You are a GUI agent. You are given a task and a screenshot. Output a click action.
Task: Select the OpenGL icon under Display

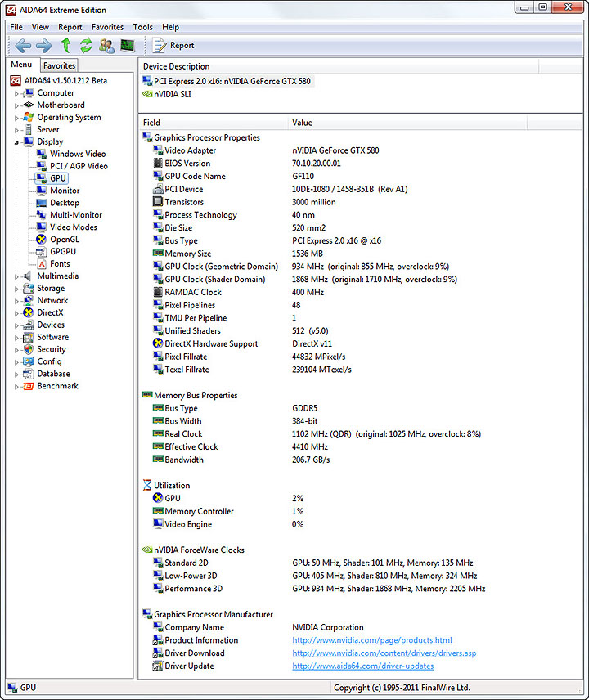tap(41, 240)
